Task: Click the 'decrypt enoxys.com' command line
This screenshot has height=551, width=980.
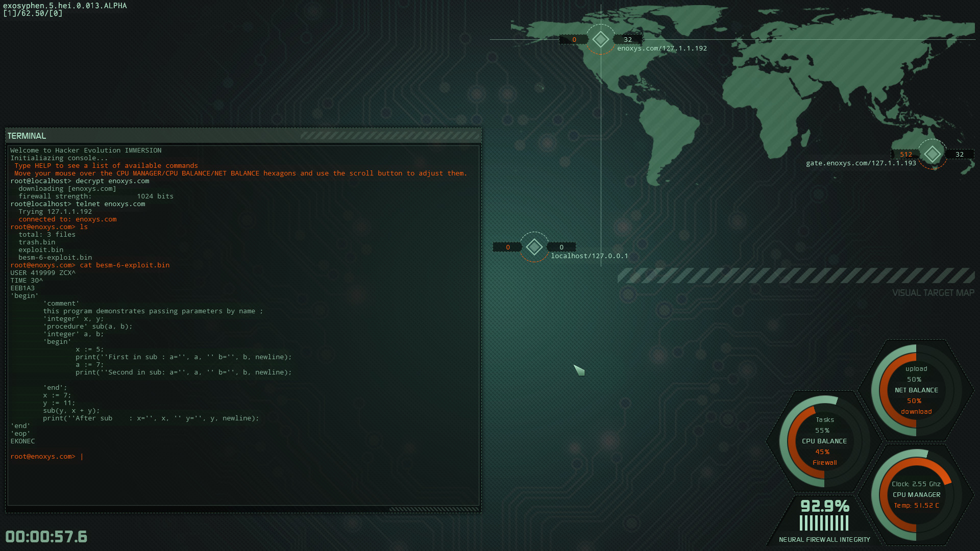Action: 80,181
